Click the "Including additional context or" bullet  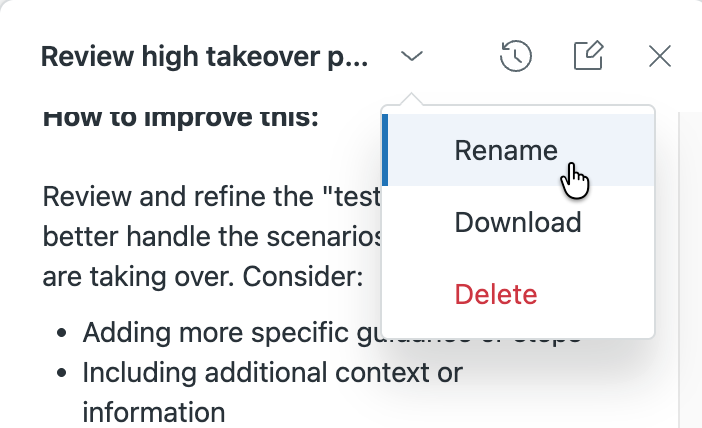(272, 372)
